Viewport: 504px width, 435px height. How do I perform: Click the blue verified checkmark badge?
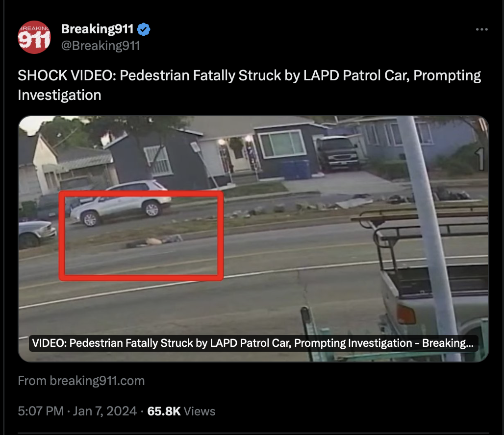[143, 29]
